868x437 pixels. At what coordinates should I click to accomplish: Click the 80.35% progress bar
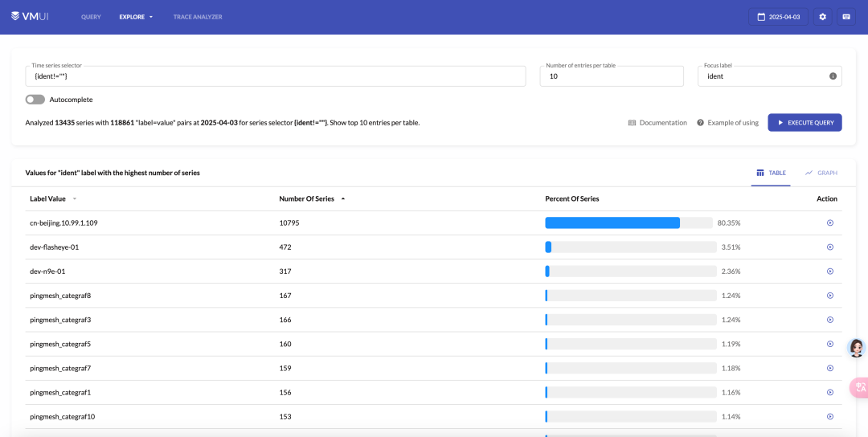click(x=628, y=223)
